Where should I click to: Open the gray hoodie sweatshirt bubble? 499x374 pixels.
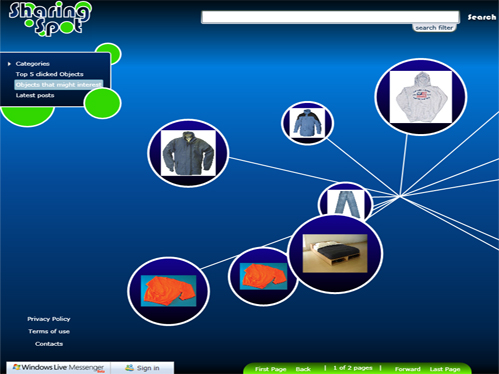[421, 97]
